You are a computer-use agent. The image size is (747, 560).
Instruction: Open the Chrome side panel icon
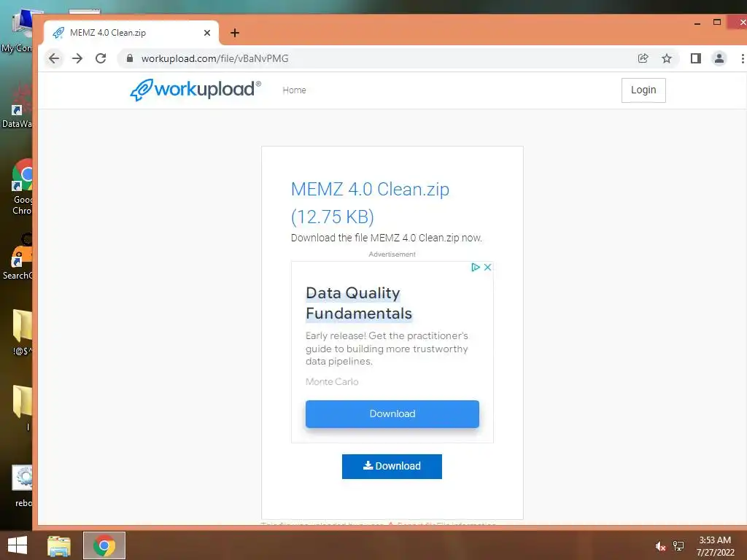click(695, 58)
